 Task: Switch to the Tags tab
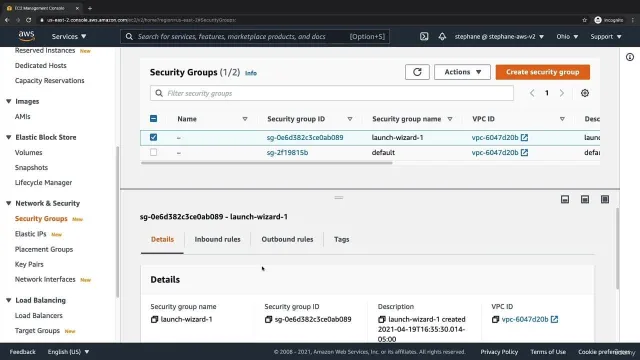342,240
